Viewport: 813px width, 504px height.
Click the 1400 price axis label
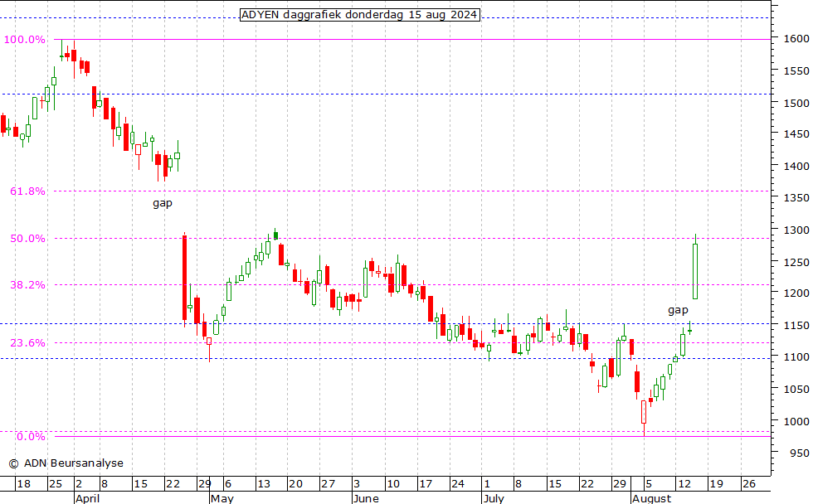click(796, 167)
